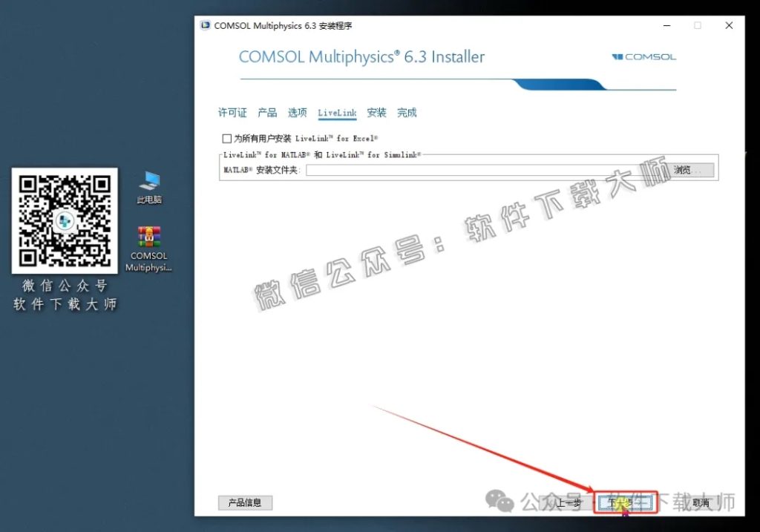
Task: Open 此电脑 from the desktop
Action: pos(148,180)
